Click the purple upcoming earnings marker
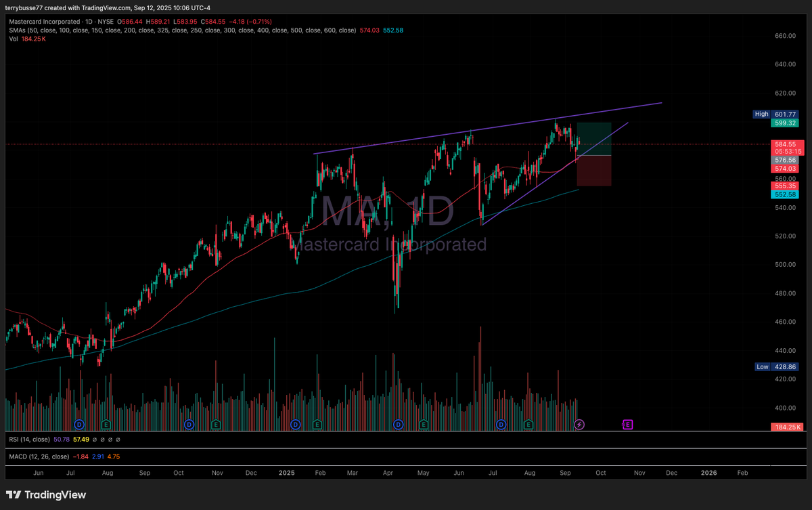 click(627, 424)
